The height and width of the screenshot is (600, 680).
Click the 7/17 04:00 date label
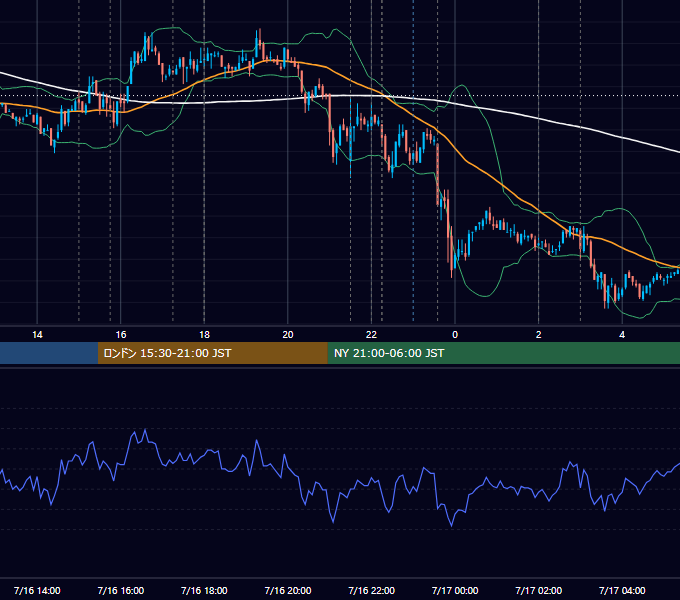pyautogui.click(x=622, y=590)
